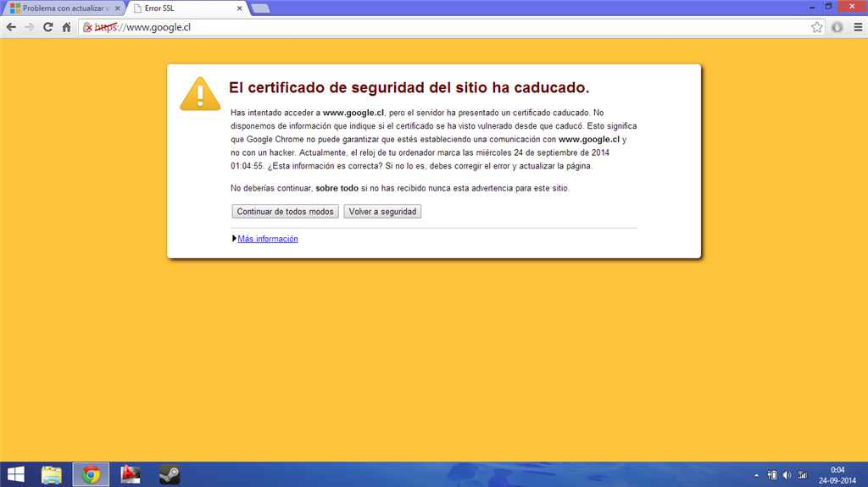
Task: Close the Chrome window
Action: (x=852, y=7)
